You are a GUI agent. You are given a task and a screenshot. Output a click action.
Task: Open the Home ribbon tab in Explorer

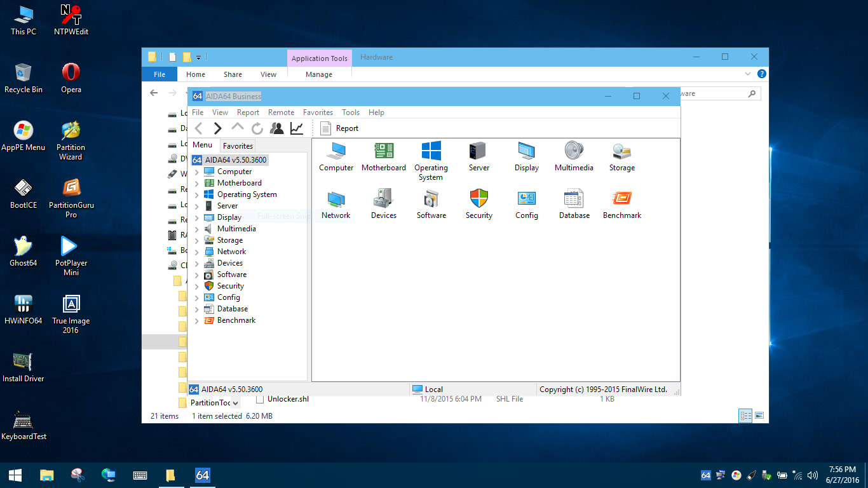[x=196, y=74]
